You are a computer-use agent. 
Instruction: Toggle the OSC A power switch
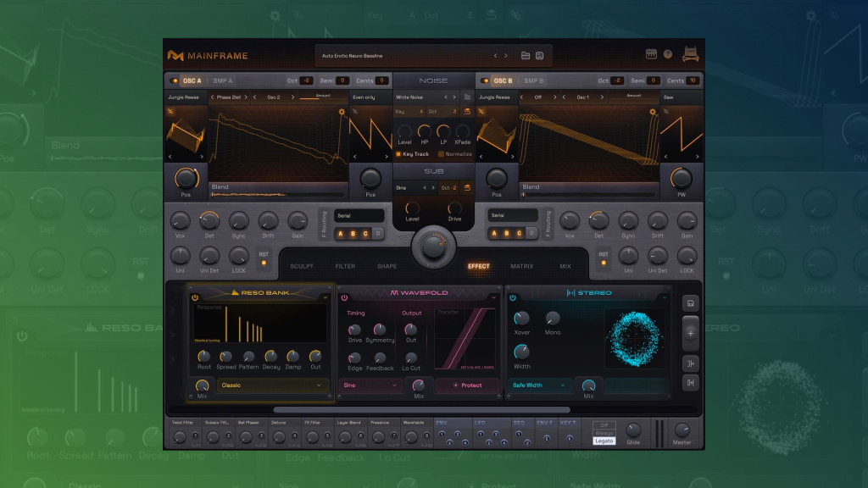pos(174,80)
